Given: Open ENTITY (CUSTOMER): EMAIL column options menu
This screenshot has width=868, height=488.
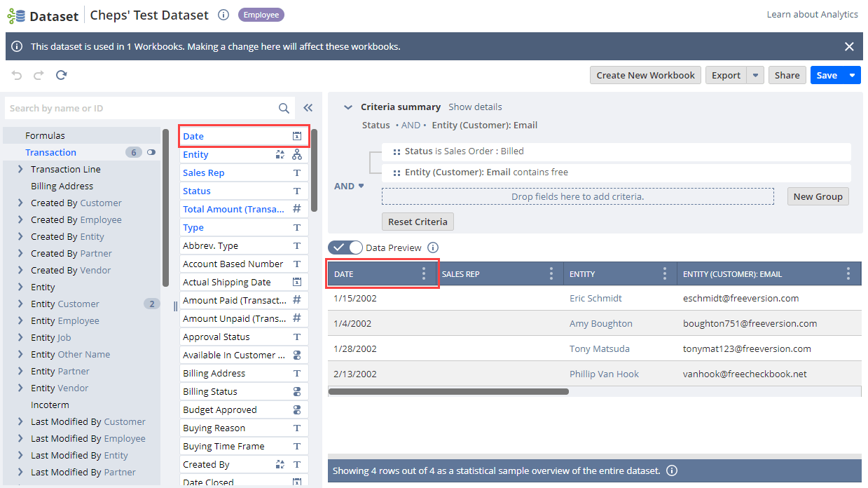Looking at the screenshot, I should 848,273.
